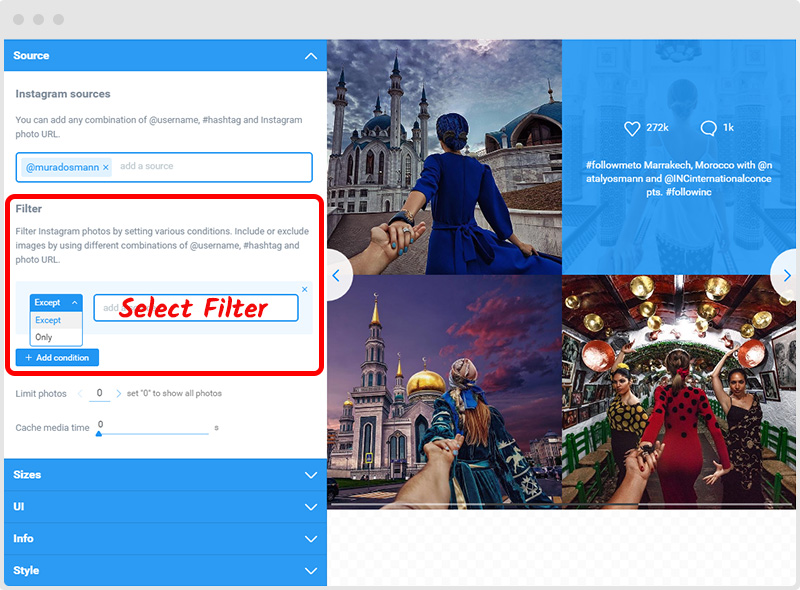Remove the filter condition with its x icon
Screen dimensions: 800x590
(305, 289)
